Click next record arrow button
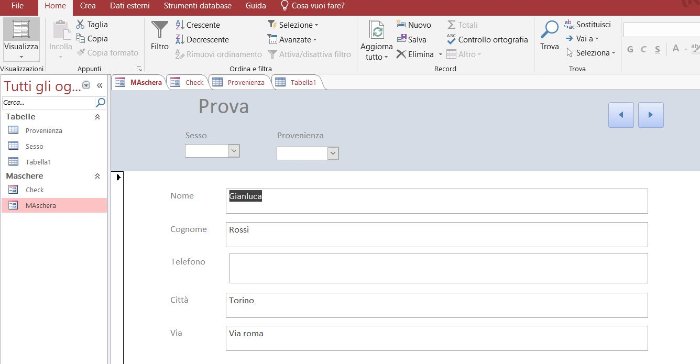700x364 pixels. click(x=650, y=115)
